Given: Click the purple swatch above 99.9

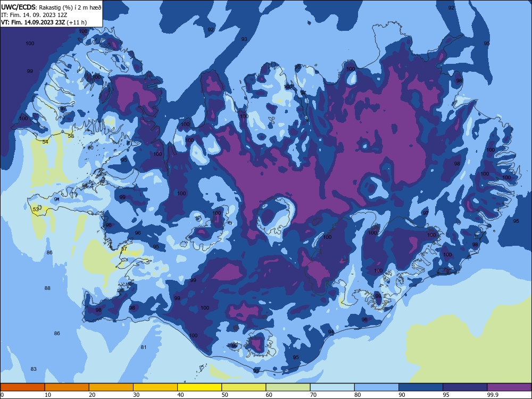Looking at the screenshot, I should coord(509,387).
